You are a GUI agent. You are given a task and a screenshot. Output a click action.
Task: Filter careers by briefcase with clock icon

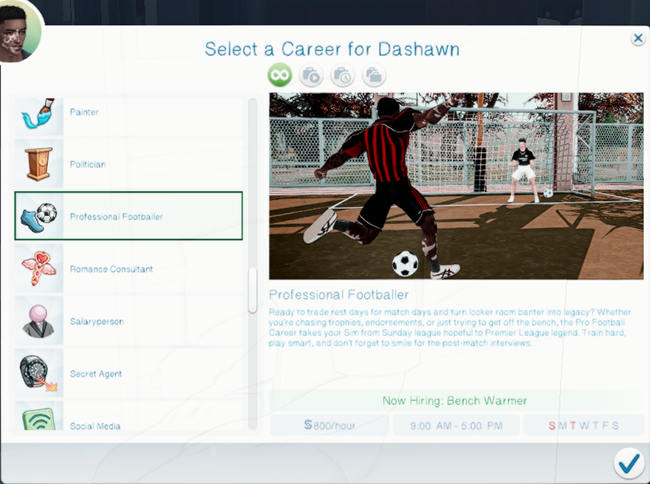click(342, 75)
